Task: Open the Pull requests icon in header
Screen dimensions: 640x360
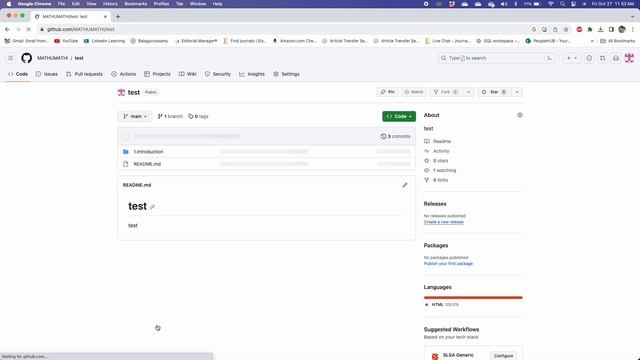Action: [x=602, y=58]
